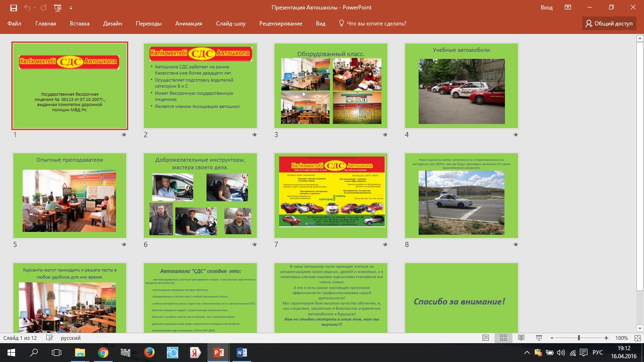Click the Save icon in quick access toolbar
The height and width of the screenshot is (362, 644).
[x=13, y=8]
